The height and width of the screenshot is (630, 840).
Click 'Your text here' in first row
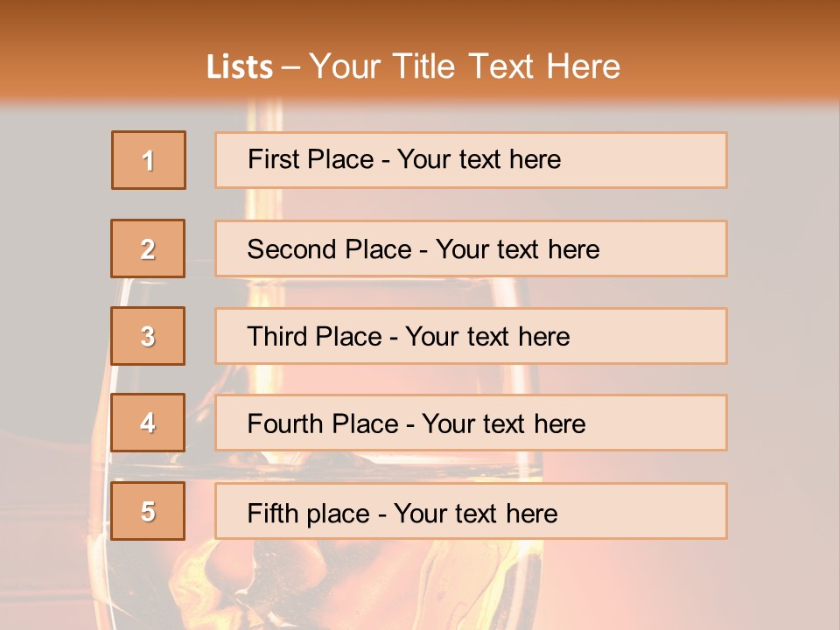point(479,159)
